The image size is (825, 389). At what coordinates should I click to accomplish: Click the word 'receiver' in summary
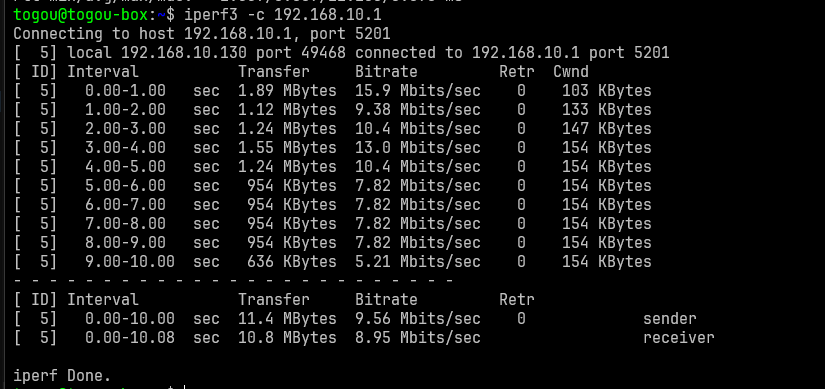pyautogui.click(x=679, y=337)
